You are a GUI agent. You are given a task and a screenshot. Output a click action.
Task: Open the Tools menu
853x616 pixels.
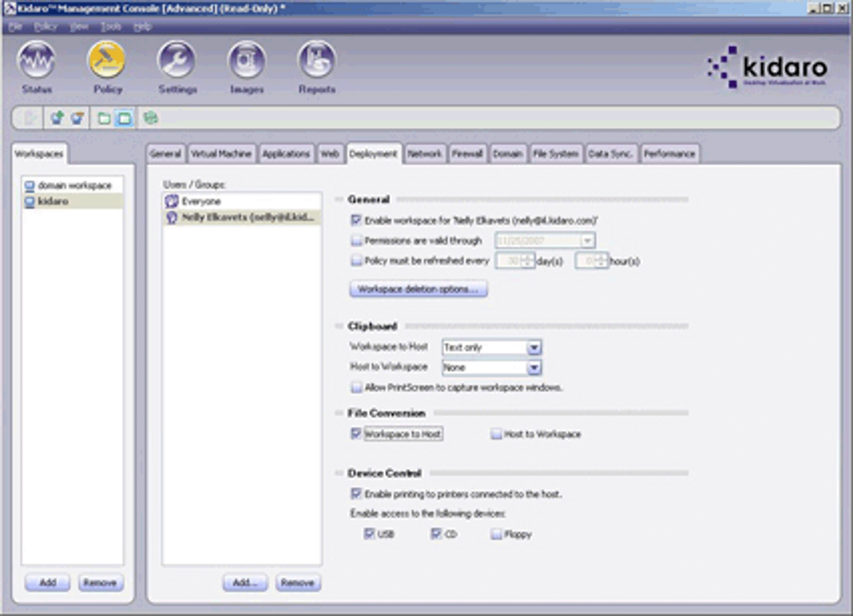coord(111,27)
